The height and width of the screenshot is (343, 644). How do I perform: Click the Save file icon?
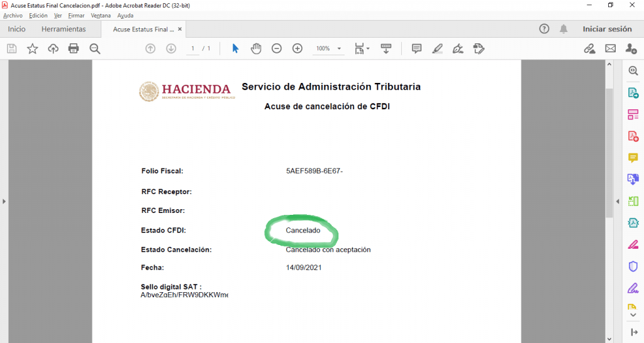coord(12,49)
